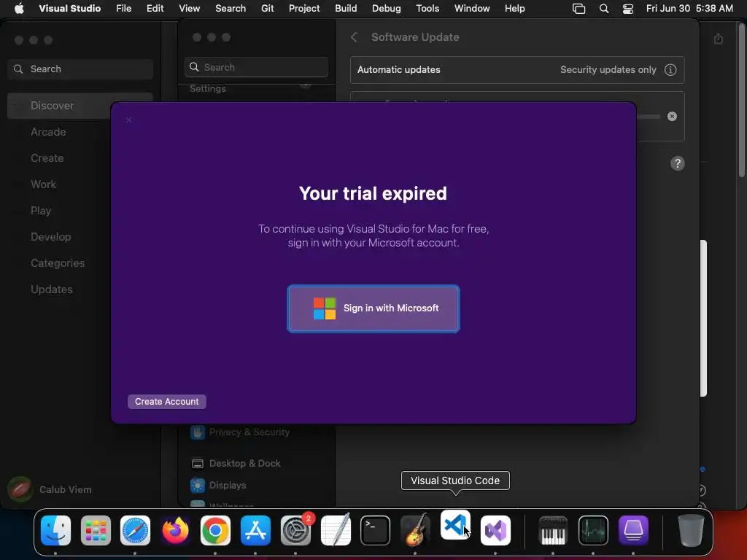Launch Google Chrome from the dock

tap(215, 531)
